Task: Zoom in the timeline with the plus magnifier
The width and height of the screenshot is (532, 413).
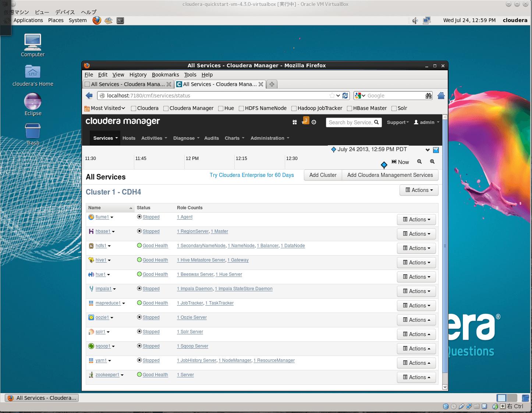Action: (432, 161)
